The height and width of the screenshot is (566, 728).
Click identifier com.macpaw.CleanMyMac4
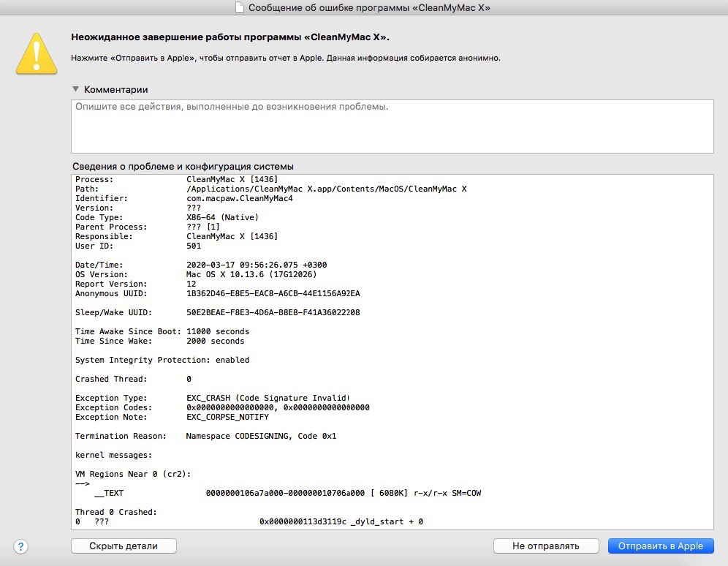[x=240, y=198]
